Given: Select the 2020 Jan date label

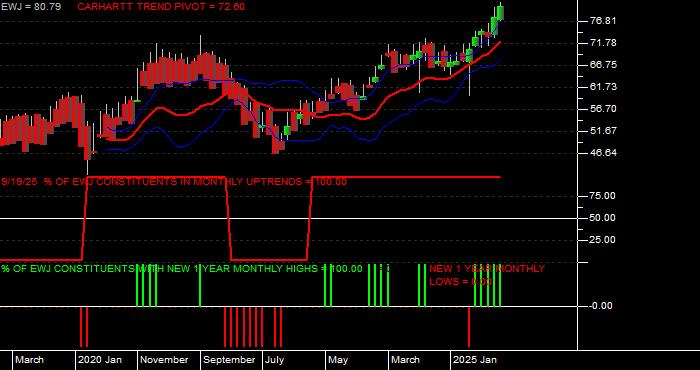Looking at the screenshot, I should coord(100,360).
